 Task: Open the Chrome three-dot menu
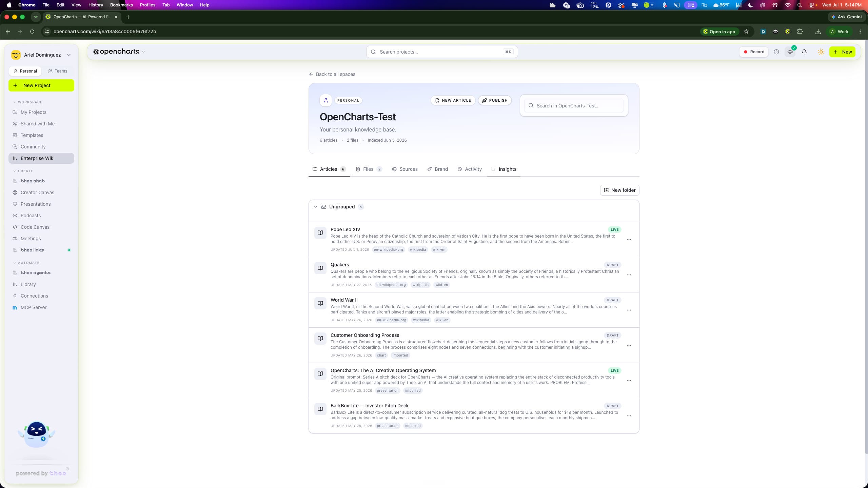coord(860,32)
